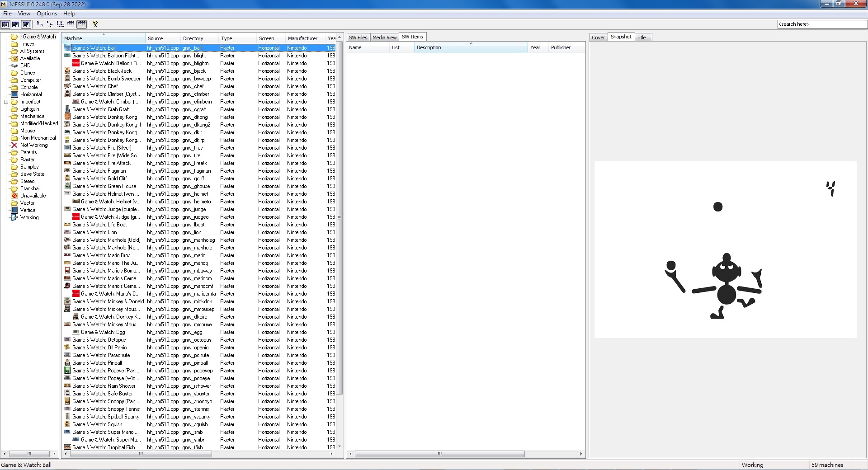Select All Systems folder
868x470 pixels.
coord(28,51)
